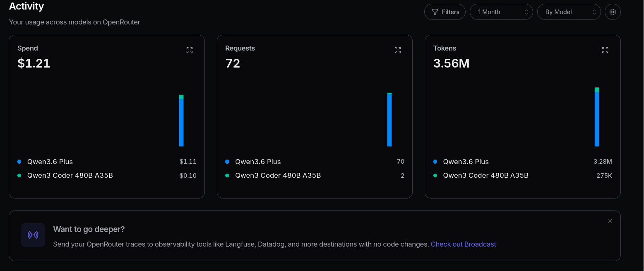Open the By Model grouping dropdown
This screenshot has width=644, height=271.
click(569, 12)
